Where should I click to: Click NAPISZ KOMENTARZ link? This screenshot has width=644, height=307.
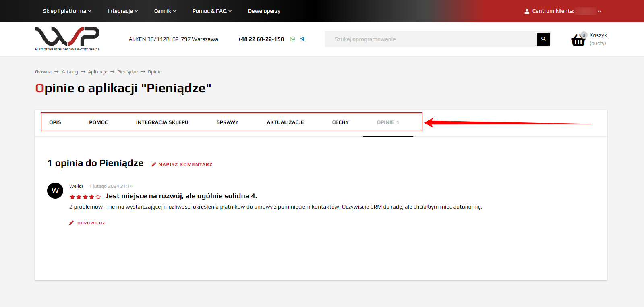coord(185,164)
